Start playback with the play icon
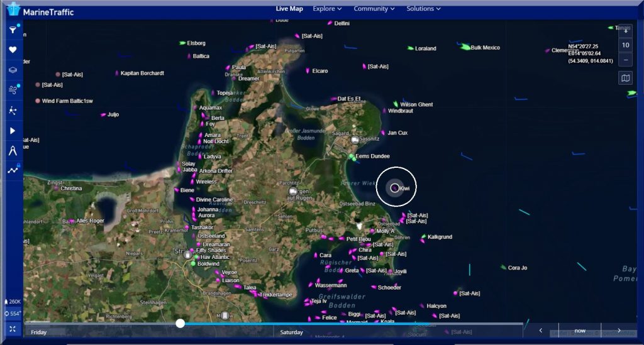 click(13, 130)
